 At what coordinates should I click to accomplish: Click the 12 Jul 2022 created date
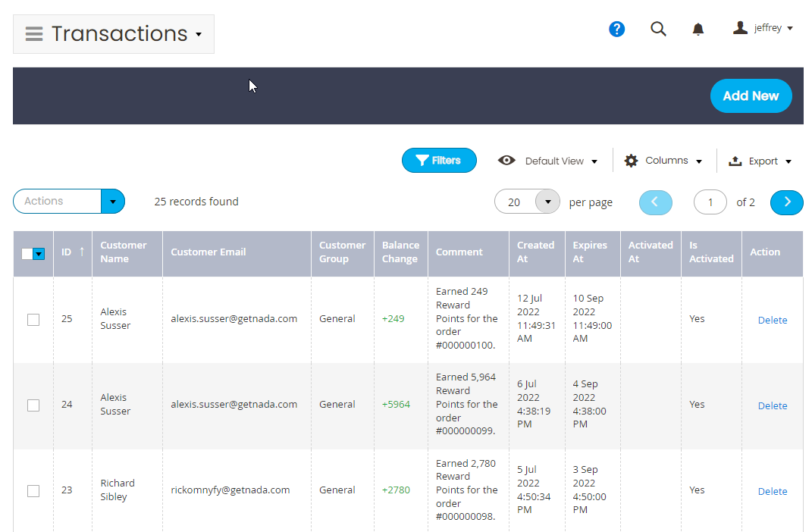[536, 318]
